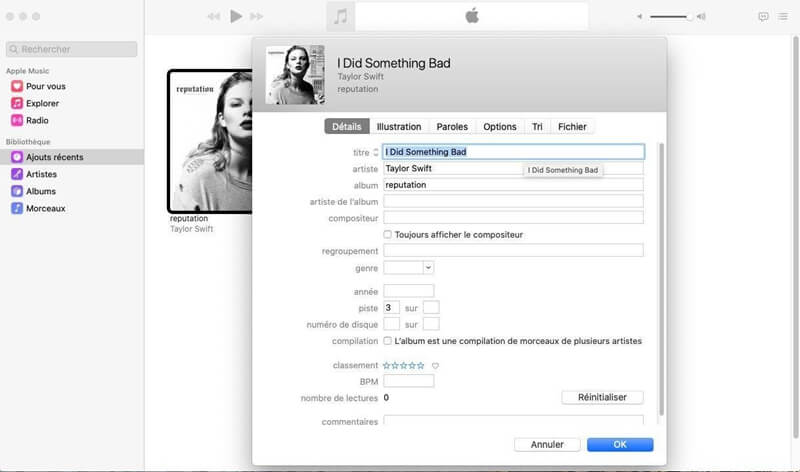Click the piste number field showing 3
800x472 pixels.
[391, 308]
